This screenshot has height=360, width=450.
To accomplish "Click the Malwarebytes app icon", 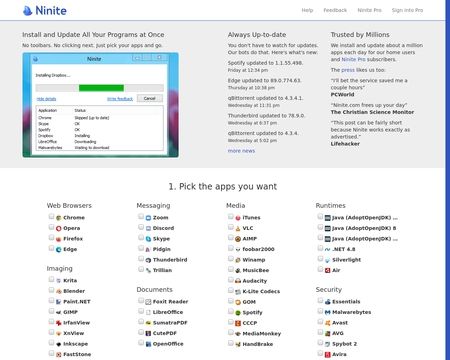I will point(328,312).
